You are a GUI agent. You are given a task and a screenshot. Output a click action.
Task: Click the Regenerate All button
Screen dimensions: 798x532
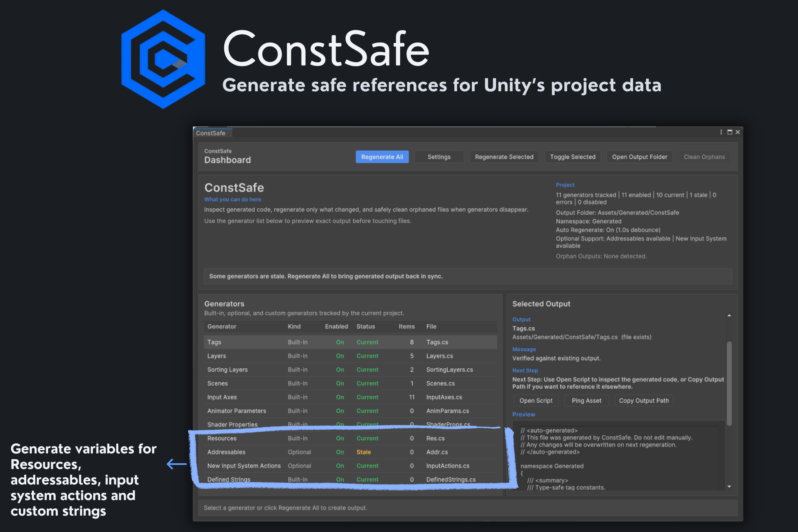pos(382,157)
